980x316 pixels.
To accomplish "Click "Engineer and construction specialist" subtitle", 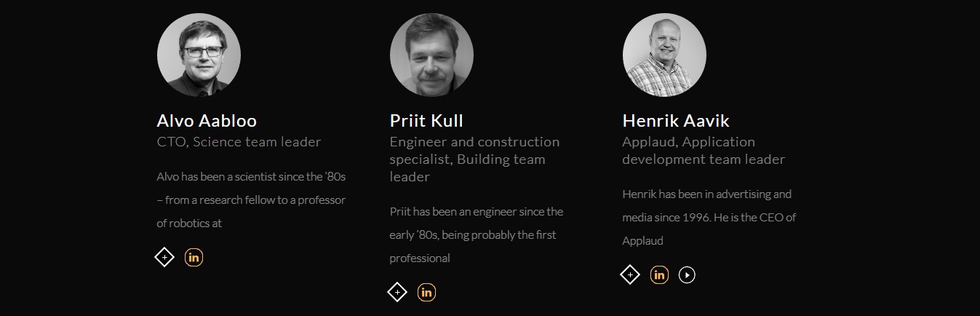I will coord(474,151).
